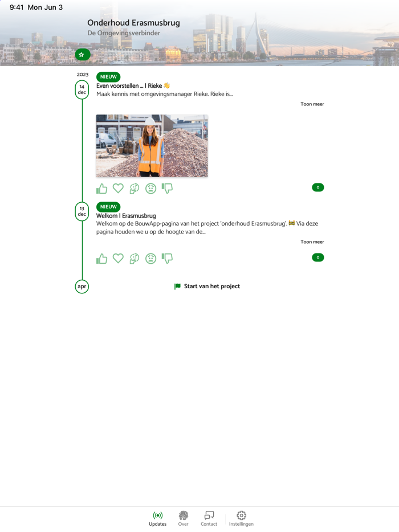The image size is (399, 532).
Task: Tap the heart on the Rieke post
Action: click(118, 189)
